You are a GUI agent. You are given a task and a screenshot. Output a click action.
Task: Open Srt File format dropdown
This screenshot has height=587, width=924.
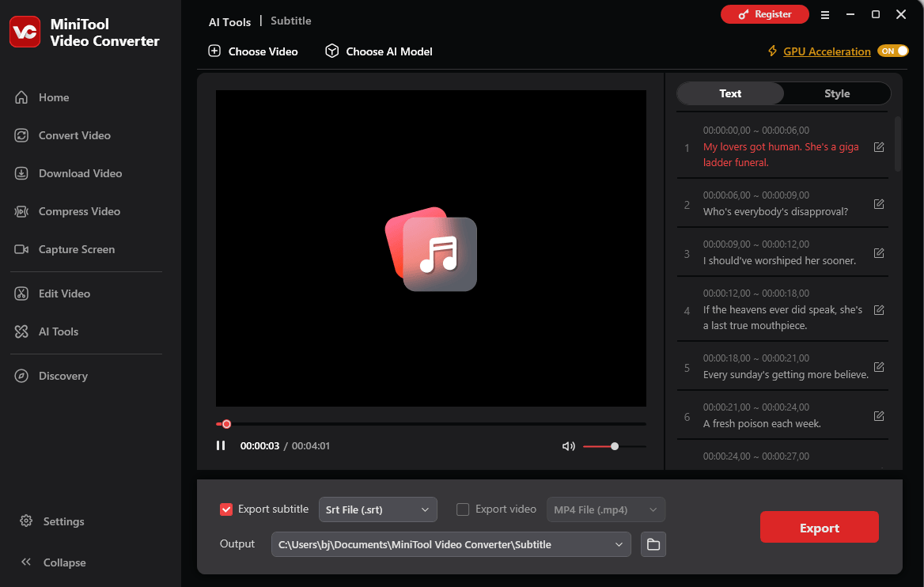coord(377,509)
